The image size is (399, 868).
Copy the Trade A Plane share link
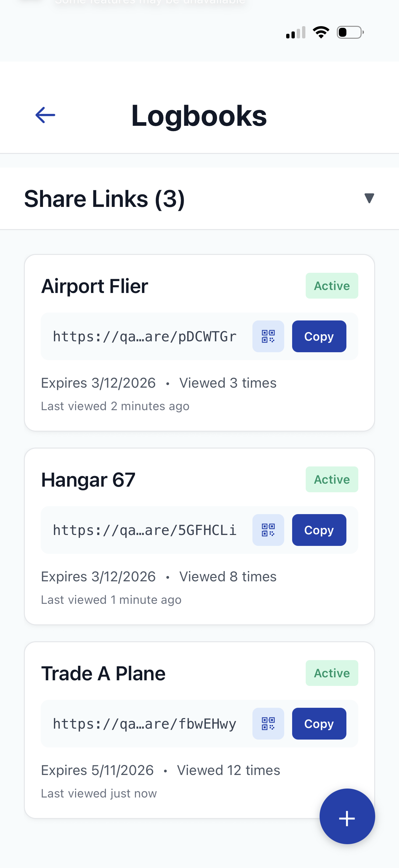(319, 723)
